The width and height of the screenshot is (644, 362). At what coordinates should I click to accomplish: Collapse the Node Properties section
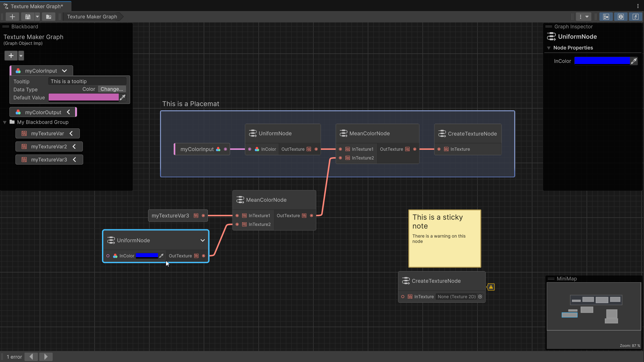click(549, 48)
